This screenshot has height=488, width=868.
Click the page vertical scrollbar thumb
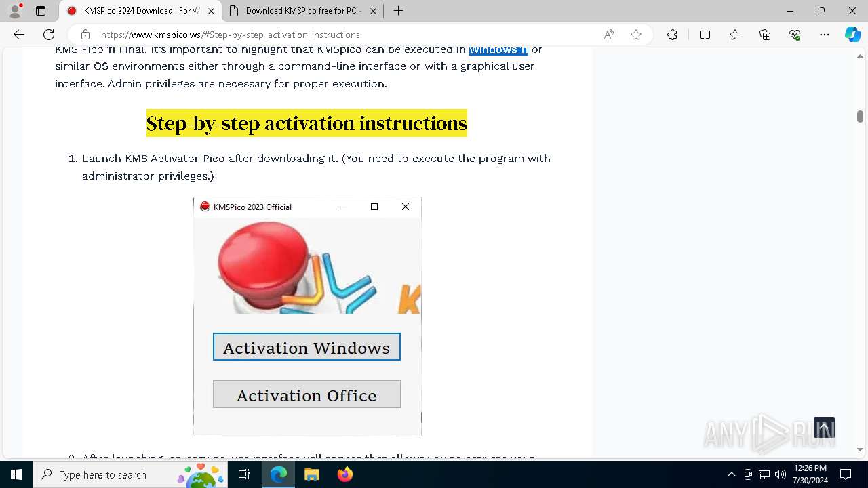(x=860, y=117)
